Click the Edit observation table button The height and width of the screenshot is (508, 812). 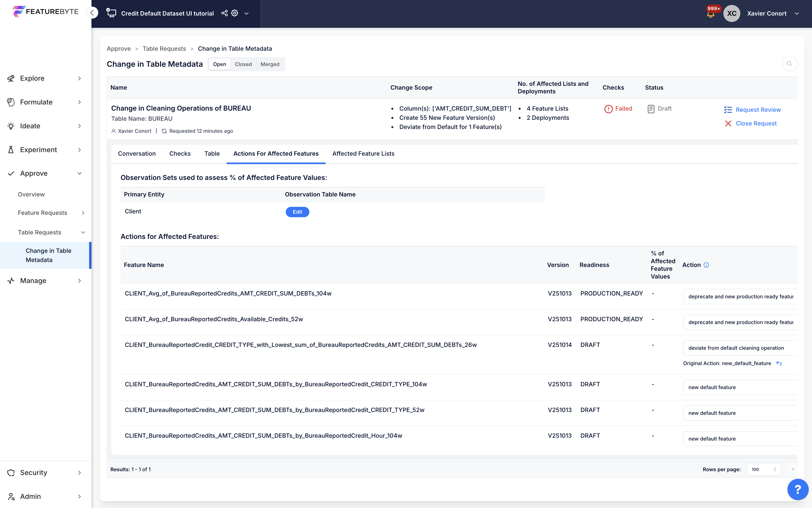pos(297,212)
